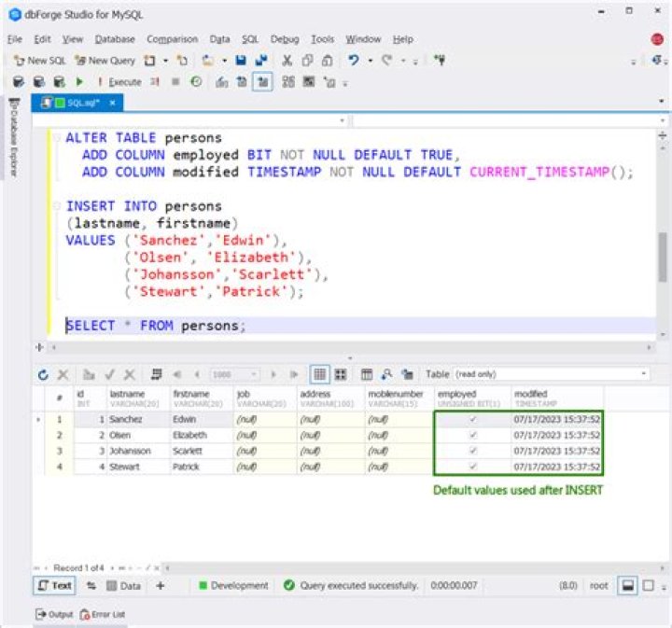Viewport: 672px width, 628px height.
Task: Click the Cut scissors icon
Action: click(287, 61)
